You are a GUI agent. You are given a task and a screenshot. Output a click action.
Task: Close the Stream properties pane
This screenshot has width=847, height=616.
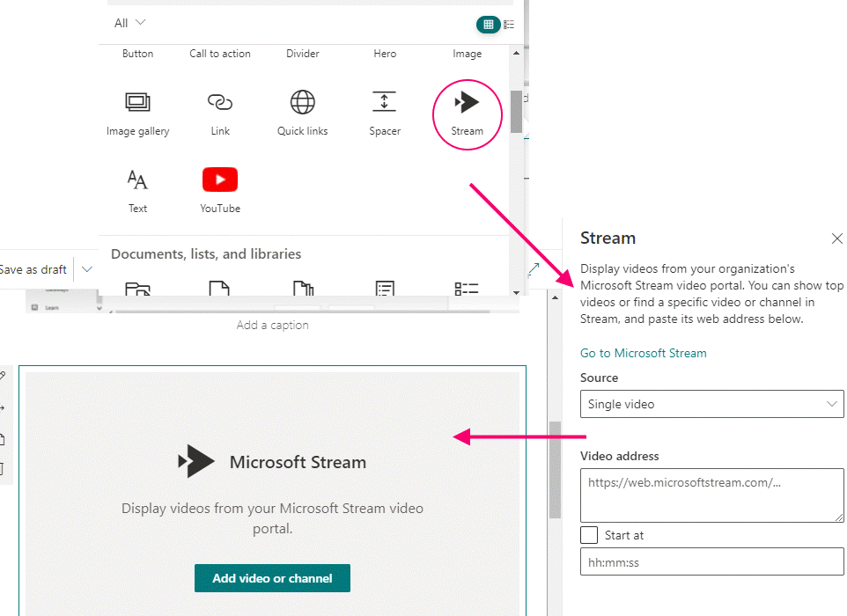836,238
